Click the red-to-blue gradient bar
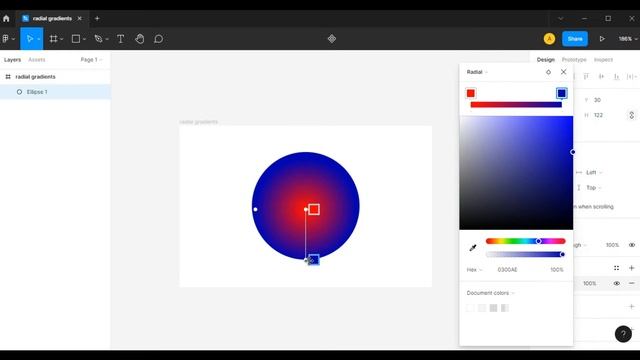The height and width of the screenshot is (360, 640). point(516,105)
